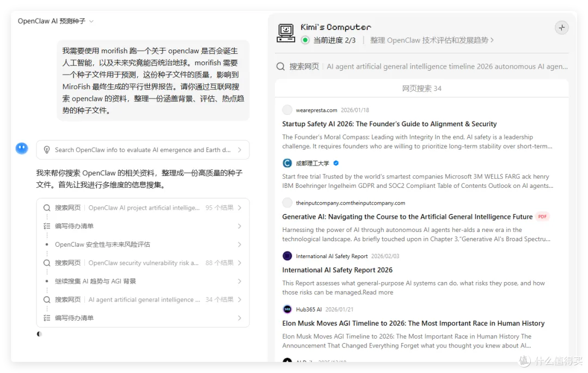Click the International AI Safety Report source icon
The height and width of the screenshot is (373, 588).
tap(287, 256)
